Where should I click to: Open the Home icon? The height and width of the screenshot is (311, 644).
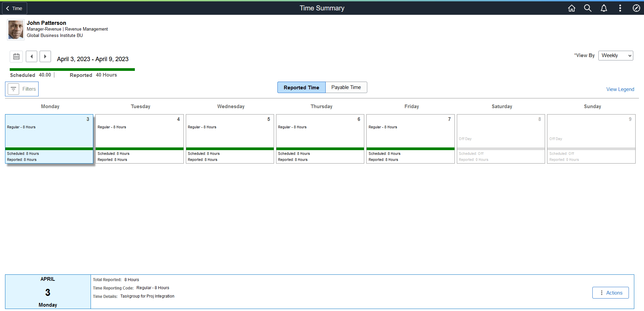click(572, 8)
